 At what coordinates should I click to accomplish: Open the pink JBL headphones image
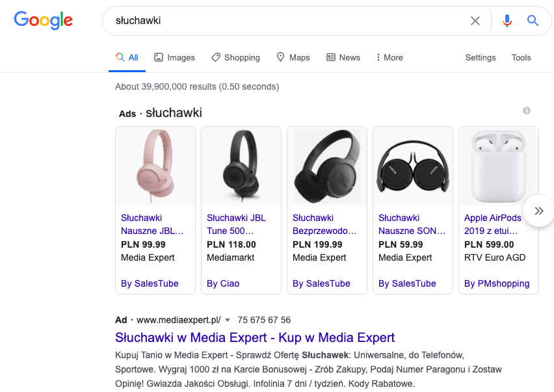tap(155, 166)
